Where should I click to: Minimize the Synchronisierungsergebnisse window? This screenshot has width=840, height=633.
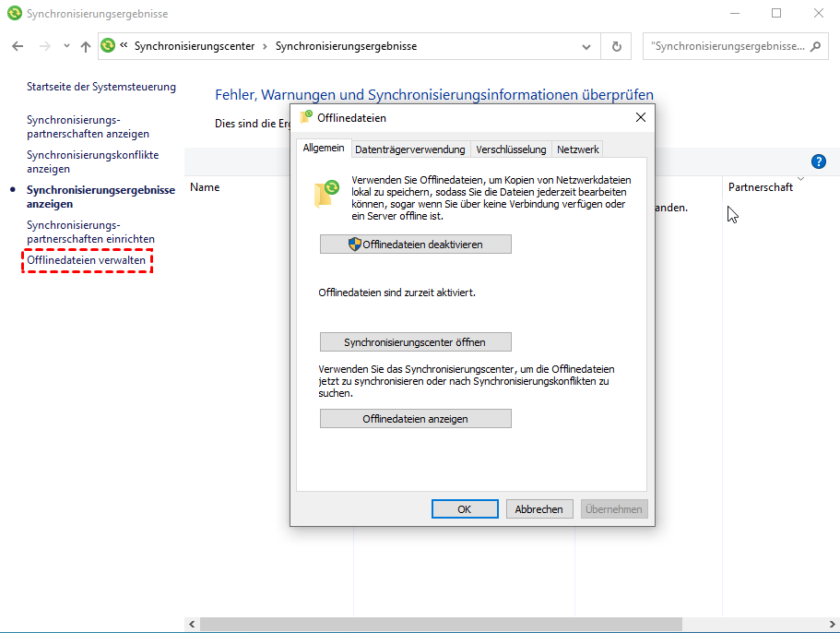[735, 14]
